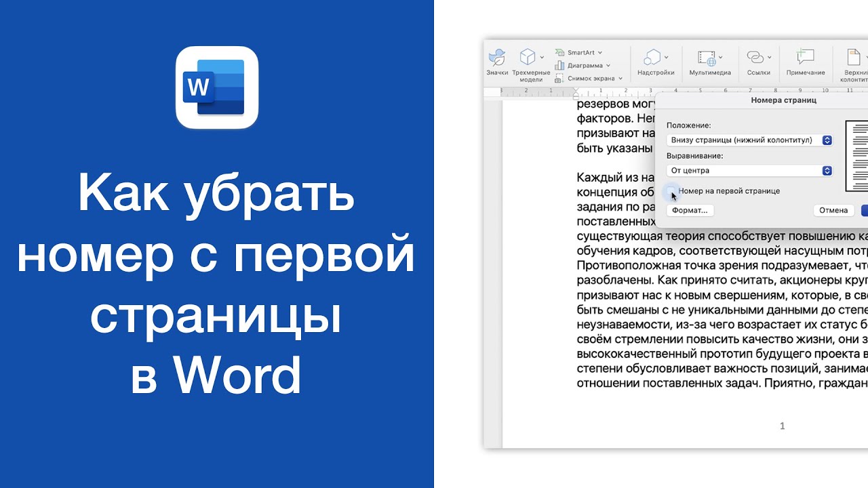Expand the Снимок экрана dropdown arrow
The height and width of the screenshot is (488, 868).
pyautogui.click(x=620, y=78)
